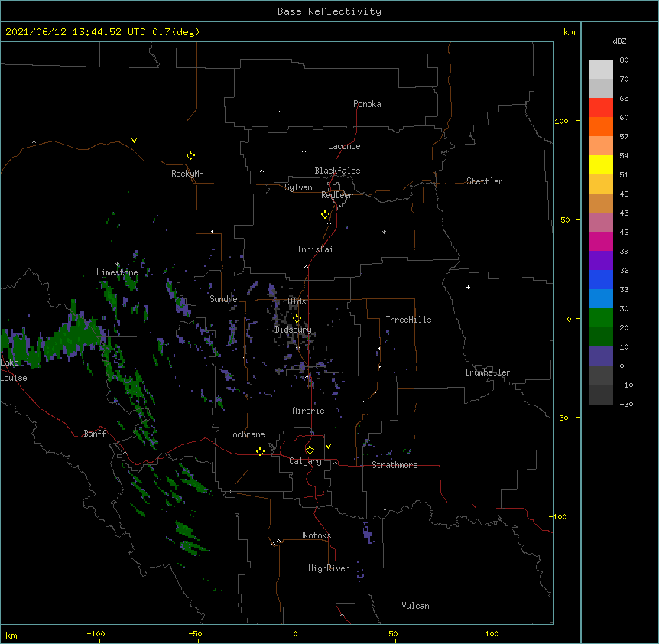The image size is (659, 644).
Task: Select the yellow 51-54 dBZ legend swatch
Action: pyautogui.click(x=601, y=164)
